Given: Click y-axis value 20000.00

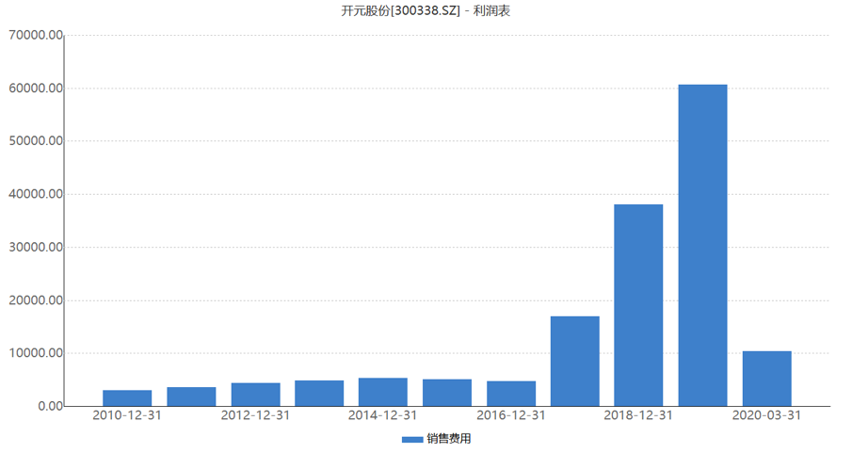Looking at the screenshot, I should tap(36, 300).
